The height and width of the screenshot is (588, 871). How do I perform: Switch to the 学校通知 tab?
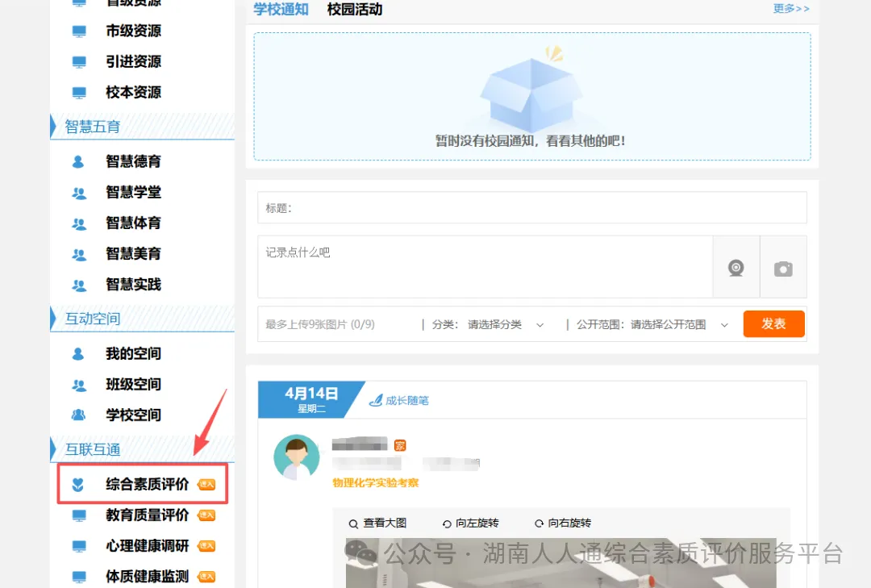click(x=280, y=9)
